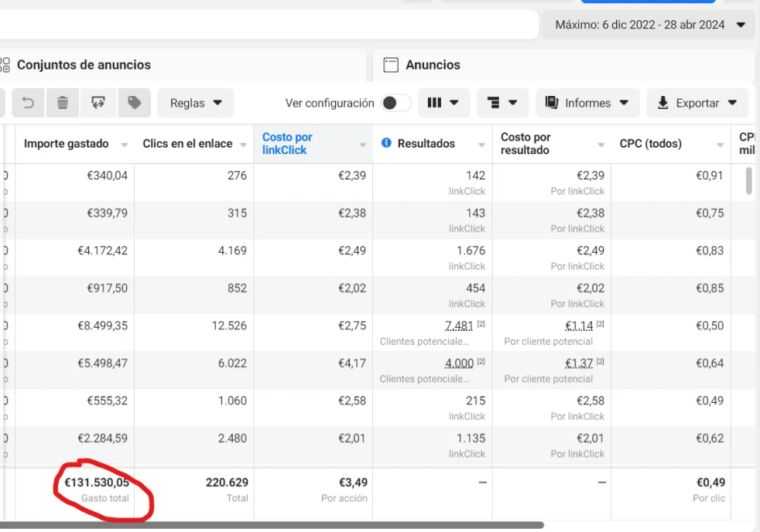Click the undo arrow icon in toolbar
The height and width of the screenshot is (532, 760).
(x=27, y=103)
